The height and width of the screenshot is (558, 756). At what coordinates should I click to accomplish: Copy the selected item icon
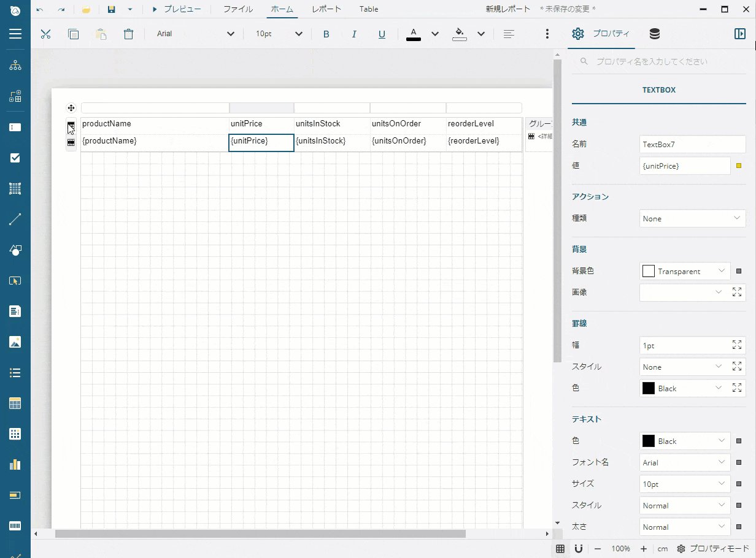73,34
